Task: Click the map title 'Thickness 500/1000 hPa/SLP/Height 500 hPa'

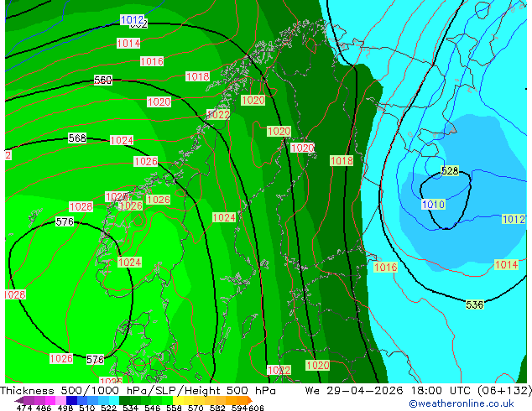Action: click(138, 391)
